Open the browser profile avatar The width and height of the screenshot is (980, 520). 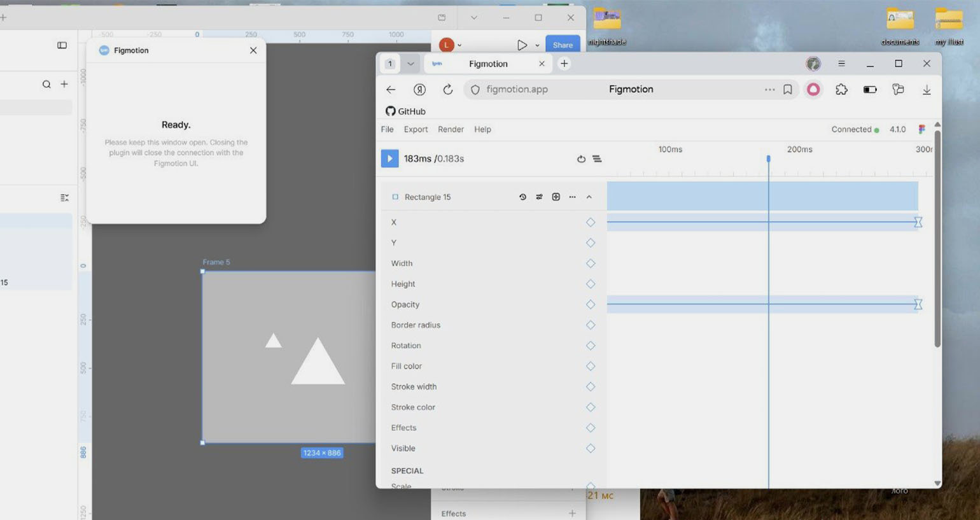coord(813,64)
